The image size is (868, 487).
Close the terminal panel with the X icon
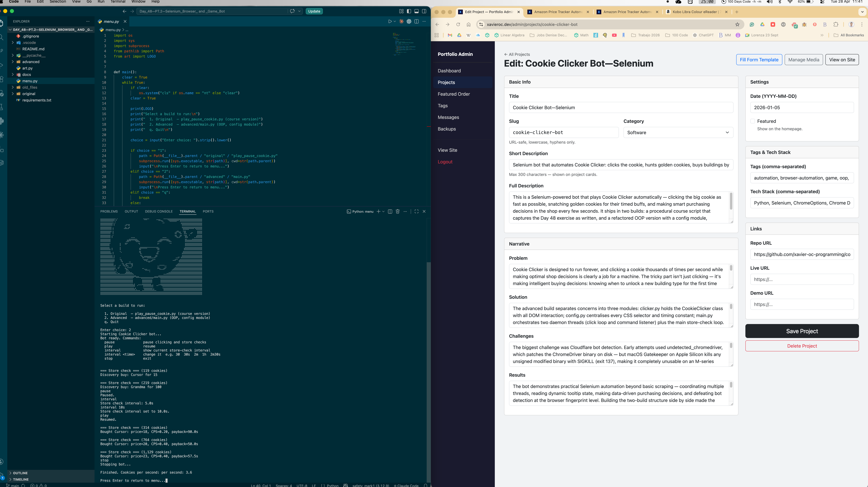click(x=424, y=212)
